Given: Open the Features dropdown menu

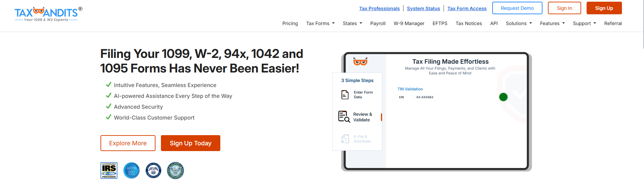Looking at the screenshot, I should [x=552, y=23].
